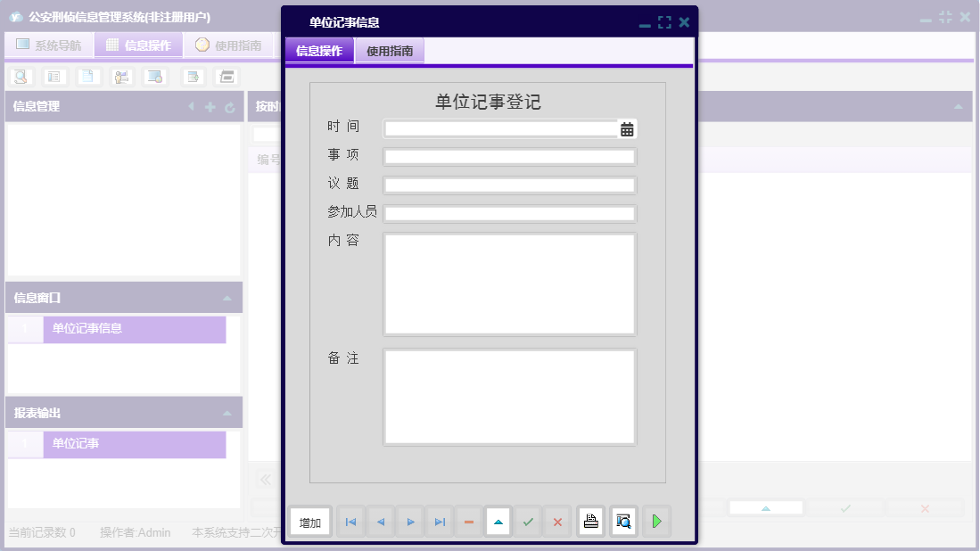The width and height of the screenshot is (980, 551).
Task: Open print preview with the magnifier-printer icon
Action: tap(623, 522)
